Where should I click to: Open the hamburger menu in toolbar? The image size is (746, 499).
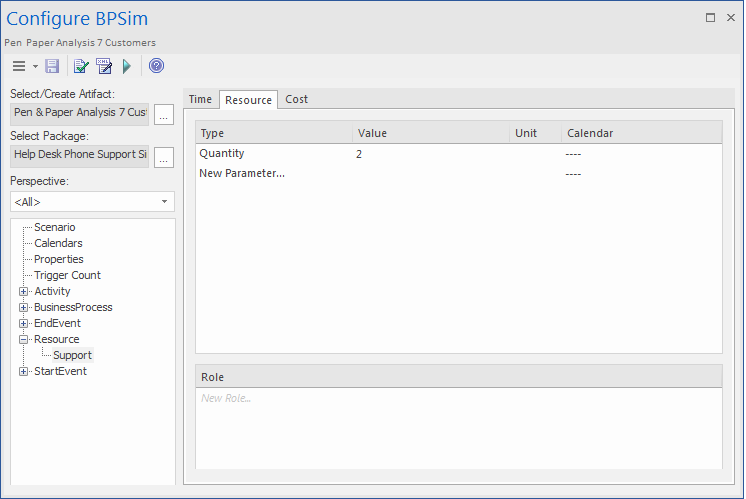pyautogui.click(x=19, y=66)
